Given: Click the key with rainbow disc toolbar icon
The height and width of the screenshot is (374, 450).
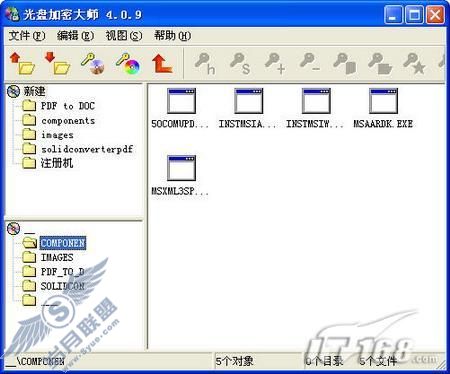Looking at the screenshot, I should coord(128,63).
